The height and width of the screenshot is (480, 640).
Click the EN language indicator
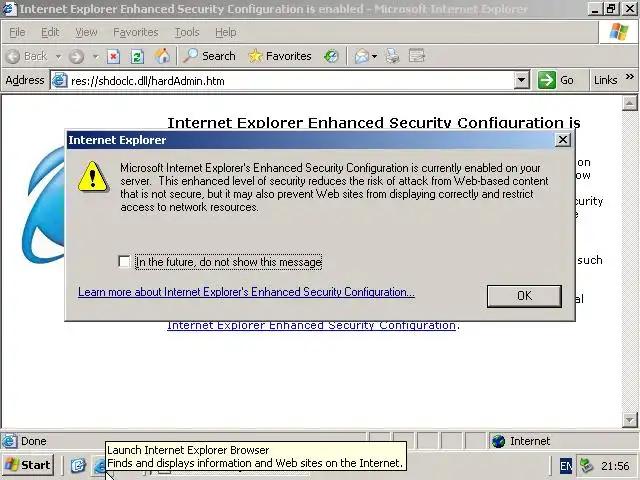(565, 466)
